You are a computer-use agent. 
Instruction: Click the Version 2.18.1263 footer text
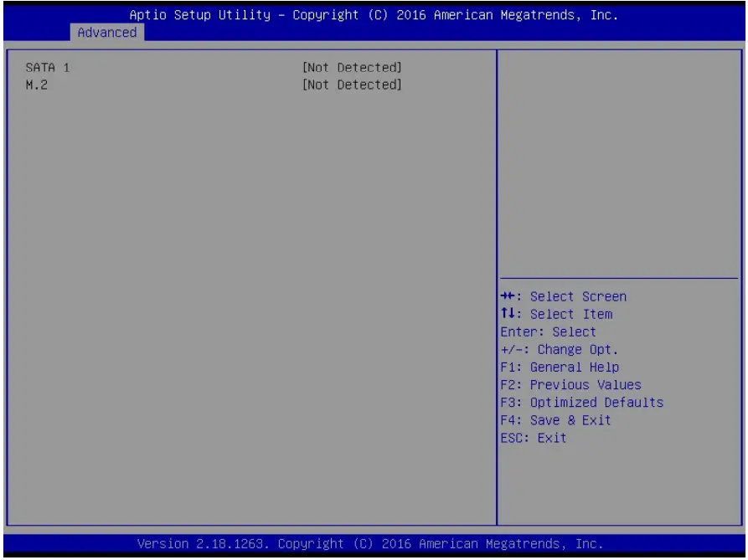point(370,544)
